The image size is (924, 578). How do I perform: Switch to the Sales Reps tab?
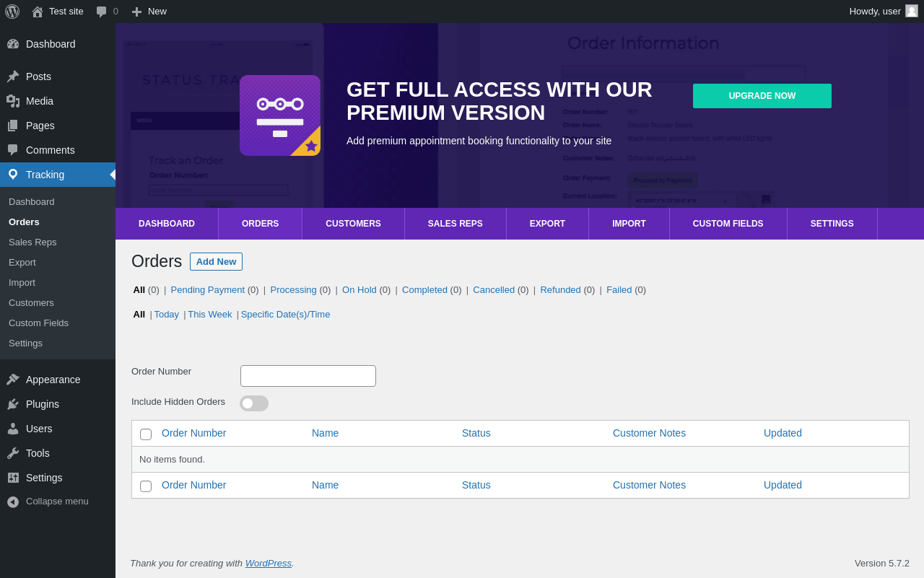pos(455,224)
